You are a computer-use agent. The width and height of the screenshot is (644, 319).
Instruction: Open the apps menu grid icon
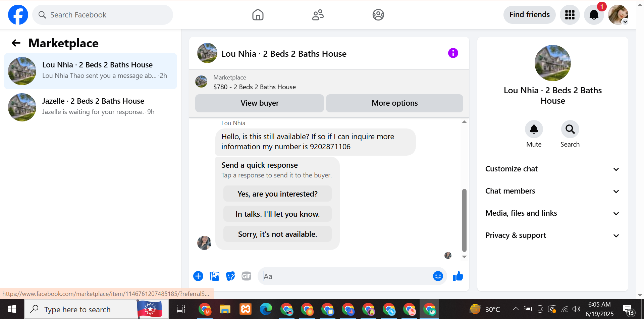(570, 15)
